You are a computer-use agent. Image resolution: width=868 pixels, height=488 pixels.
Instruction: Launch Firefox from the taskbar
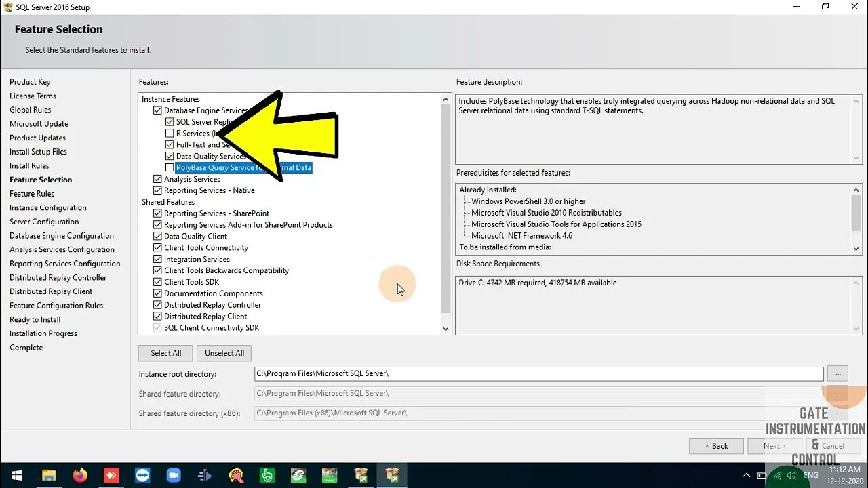(80, 475)
